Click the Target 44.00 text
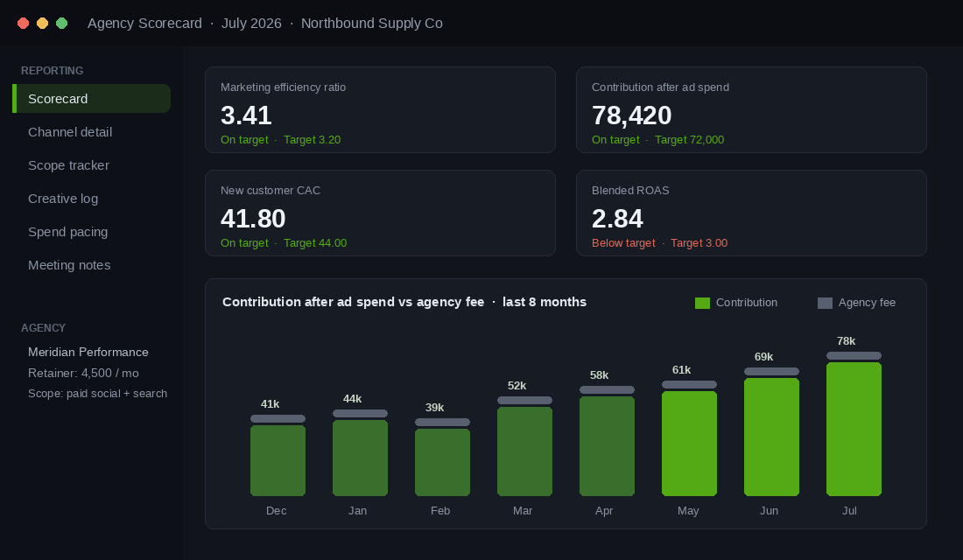963x560 pixels. (315, 243)
